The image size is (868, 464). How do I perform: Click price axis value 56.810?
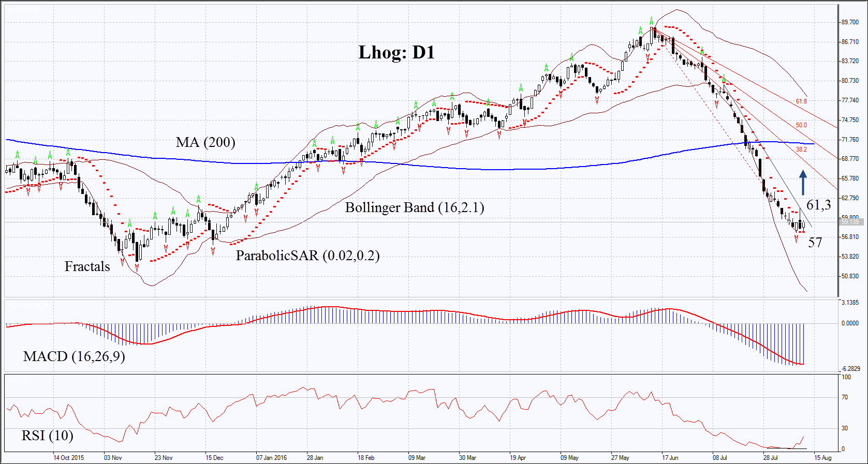click(850, 237)
